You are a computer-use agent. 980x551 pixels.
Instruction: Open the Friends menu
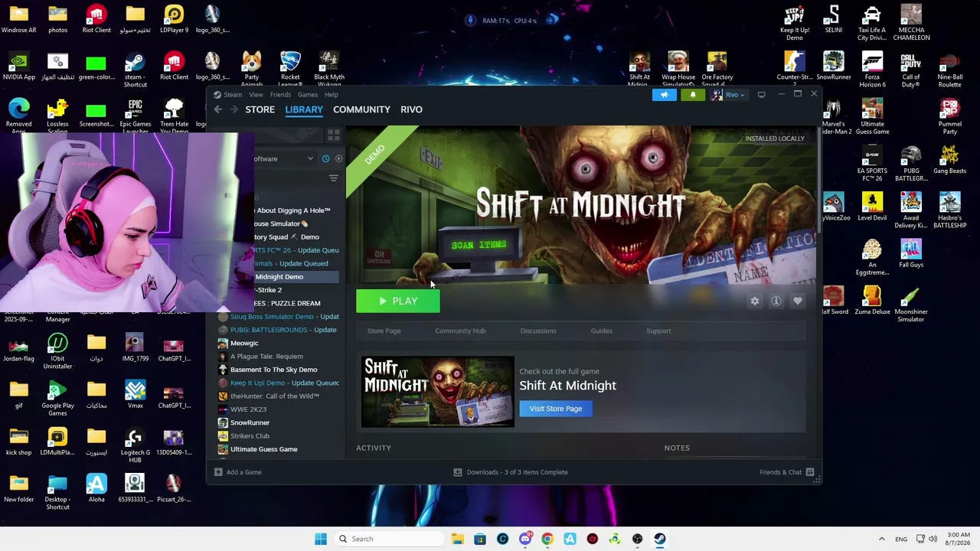click(x=280, y=95)
